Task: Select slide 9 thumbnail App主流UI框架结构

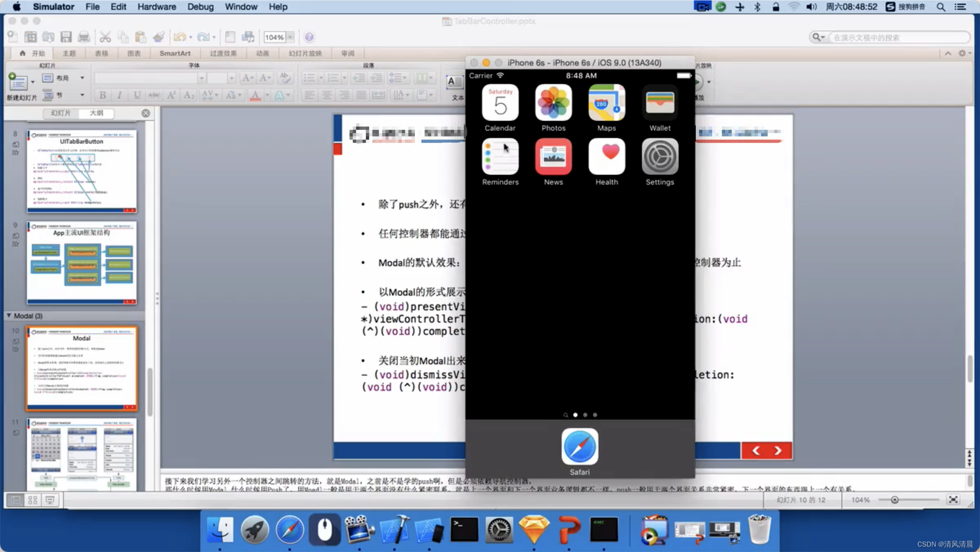Action: tap(82, 263)
